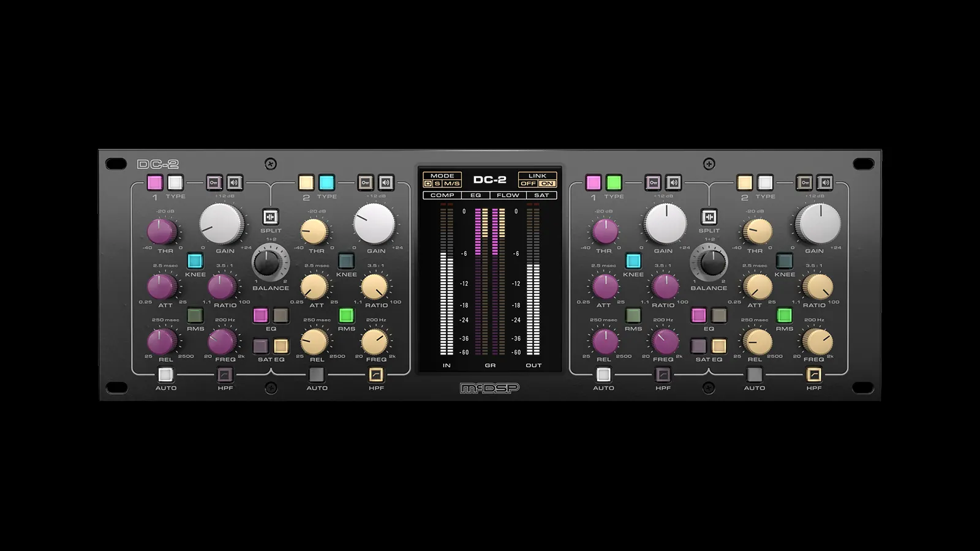Switch LINK to OFF
This screenshot has height=551, width=980.
point(528,184)
